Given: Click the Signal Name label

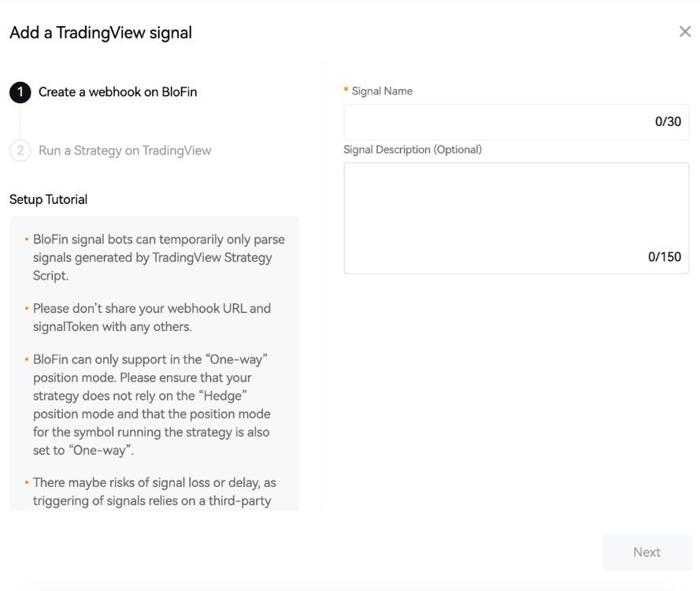Looking at the screenshot, I should tap(382, 91).
